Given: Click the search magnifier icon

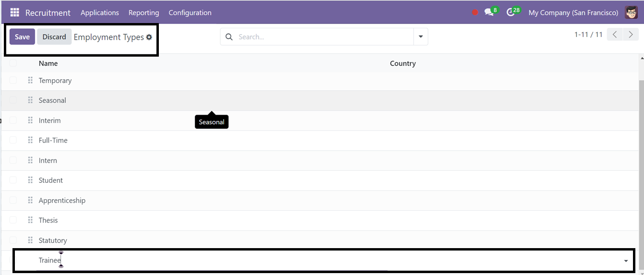Looking at the screenshot, I should [x=229, y=36].
